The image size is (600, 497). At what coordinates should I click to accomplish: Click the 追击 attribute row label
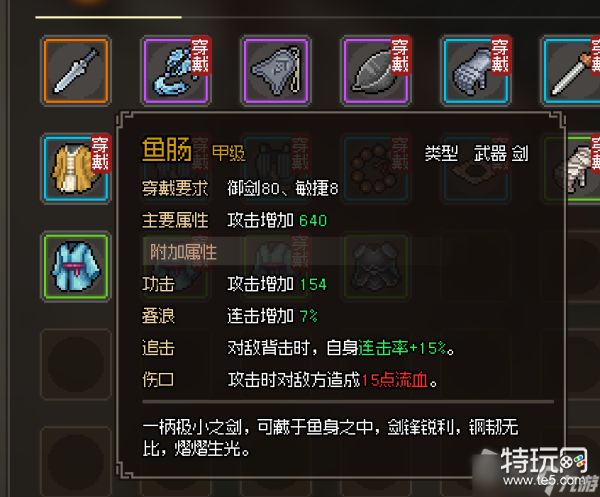[x=158, y=348]
